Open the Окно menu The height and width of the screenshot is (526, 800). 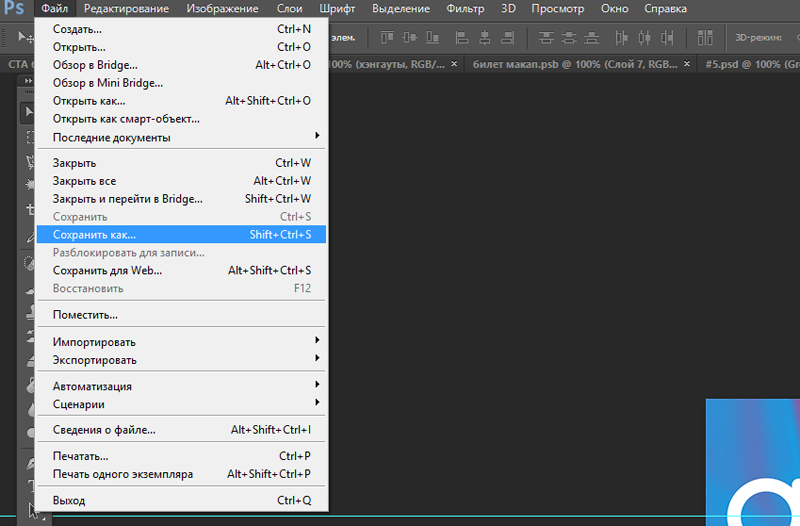(x=614, y=9)
